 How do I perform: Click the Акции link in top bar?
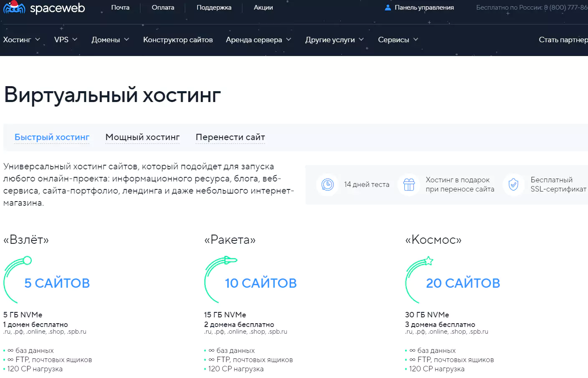click(x=263, y=8)
